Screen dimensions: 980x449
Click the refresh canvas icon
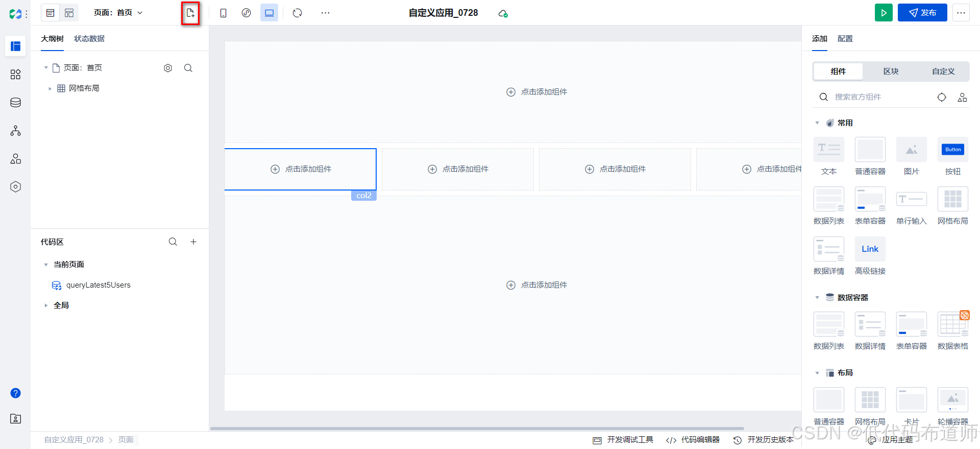point(298,13)
